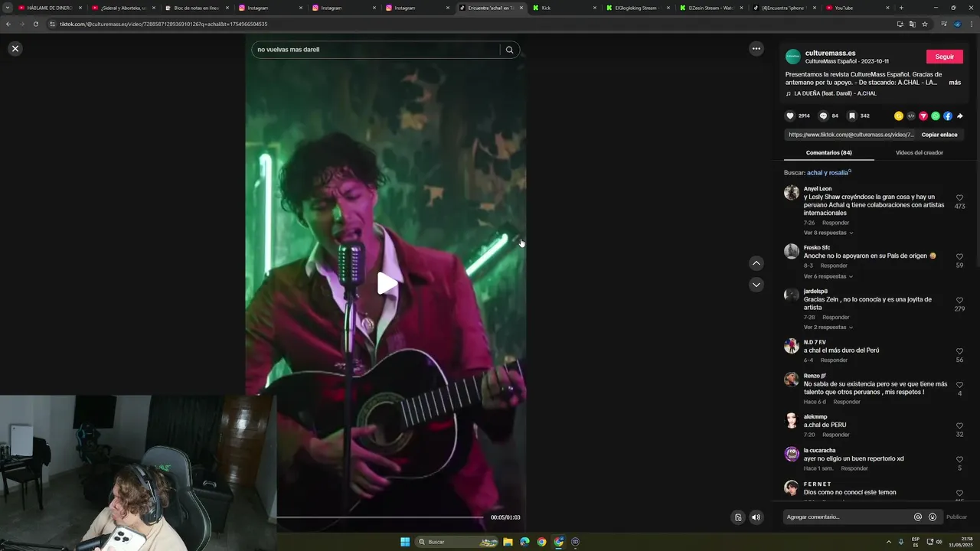This screenshot has width=980, height=551.
Task: Seek on video progress bar
Action: click(x=380, y=517)
